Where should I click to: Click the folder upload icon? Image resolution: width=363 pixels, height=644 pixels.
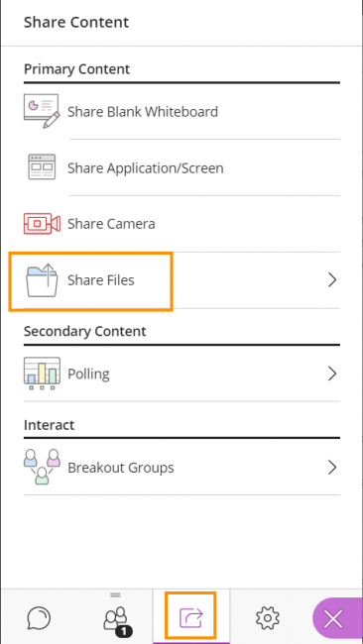click(42, 280)
